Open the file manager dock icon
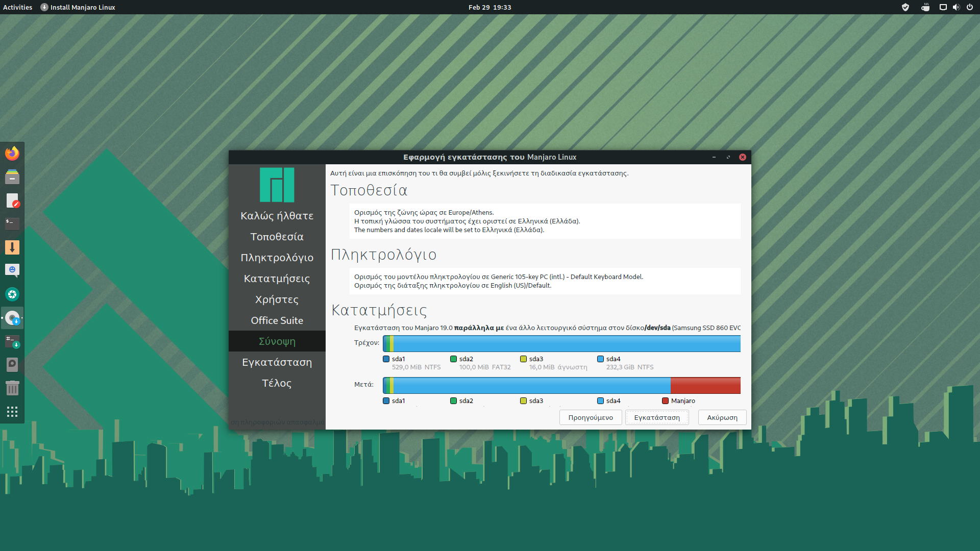The image size is (980, 551). tap(12, 177)
